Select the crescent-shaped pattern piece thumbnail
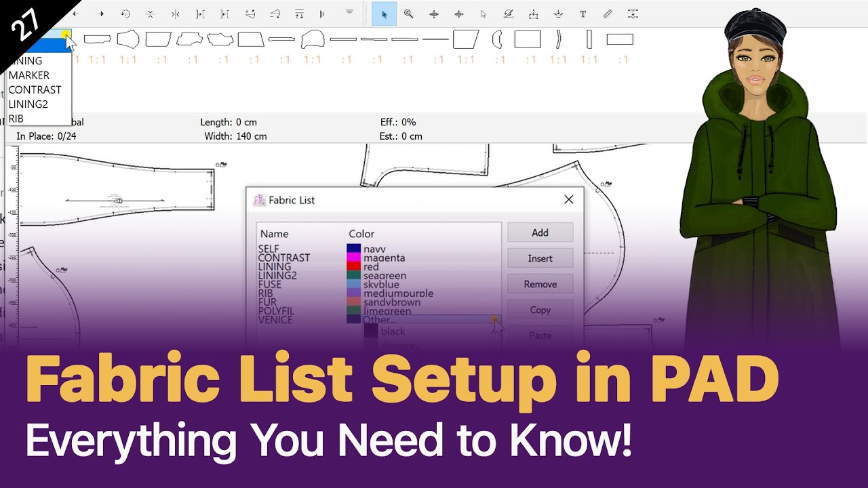This screenshot has width=868, height=488. tap(497, 39)
